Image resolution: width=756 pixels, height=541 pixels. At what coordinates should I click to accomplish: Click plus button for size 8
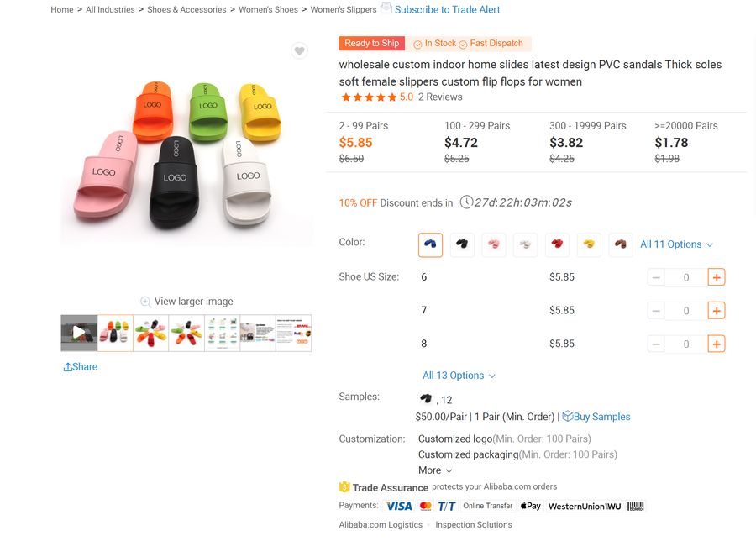point(717,344)
